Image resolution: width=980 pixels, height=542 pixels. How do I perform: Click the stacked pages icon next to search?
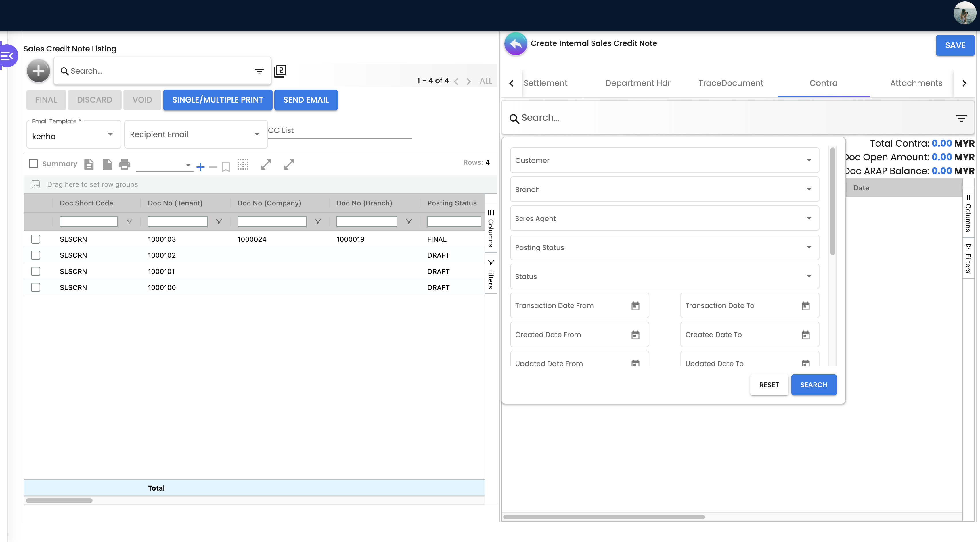tap(280, 71)
